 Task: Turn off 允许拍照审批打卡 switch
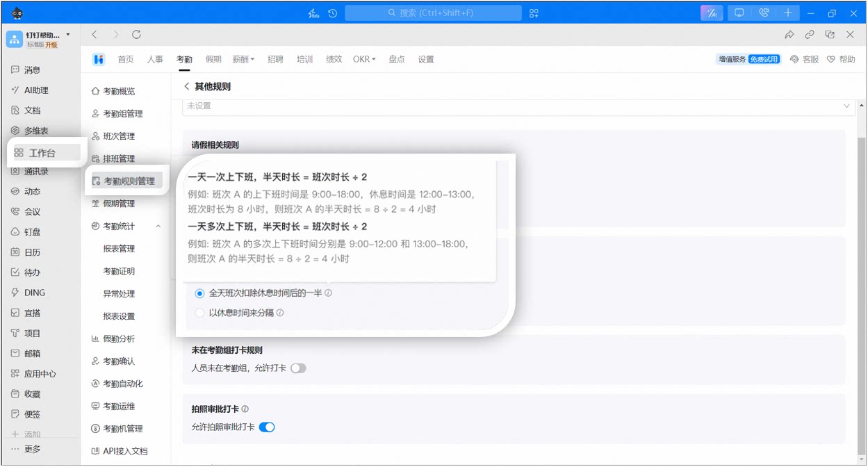[x=267, y=427]
